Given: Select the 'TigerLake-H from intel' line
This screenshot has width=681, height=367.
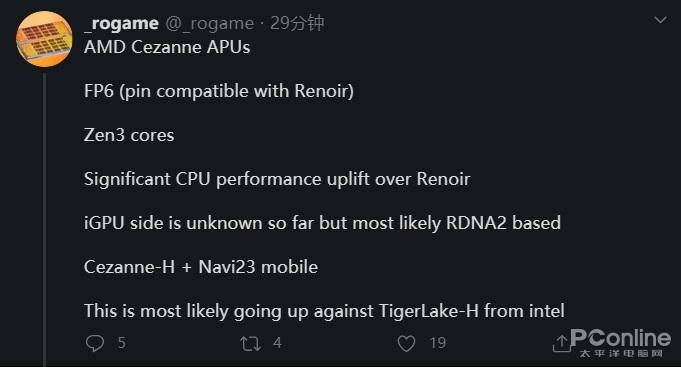Looking at the screenshot, I should pos(324,311).
